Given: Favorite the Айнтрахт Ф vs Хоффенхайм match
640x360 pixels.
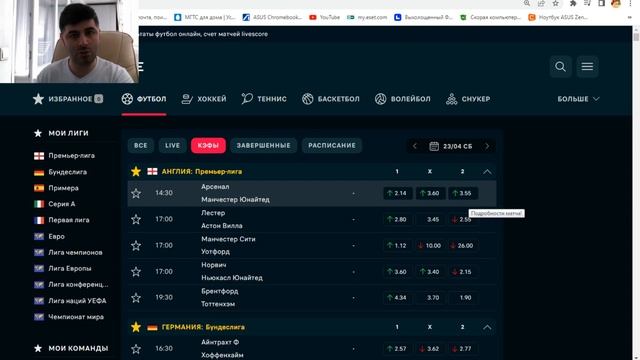Looking at the screenshot, I should click(136, 349).
